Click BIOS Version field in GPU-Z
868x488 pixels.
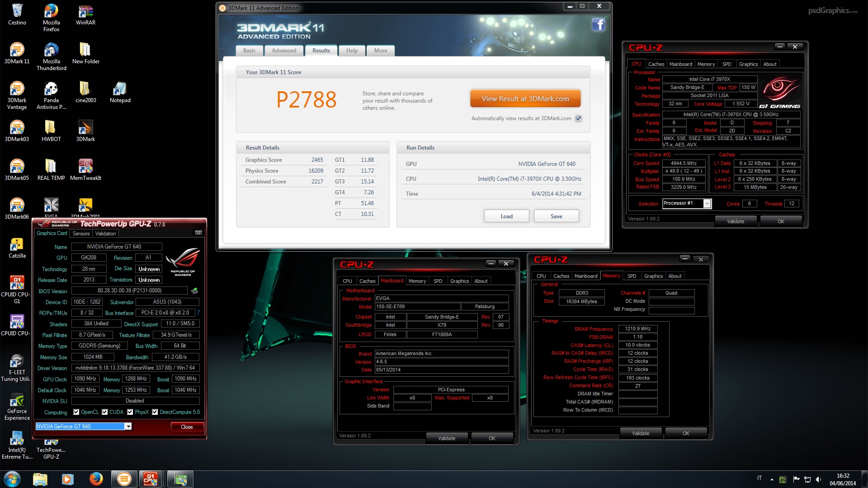click(x=129, y=291)
